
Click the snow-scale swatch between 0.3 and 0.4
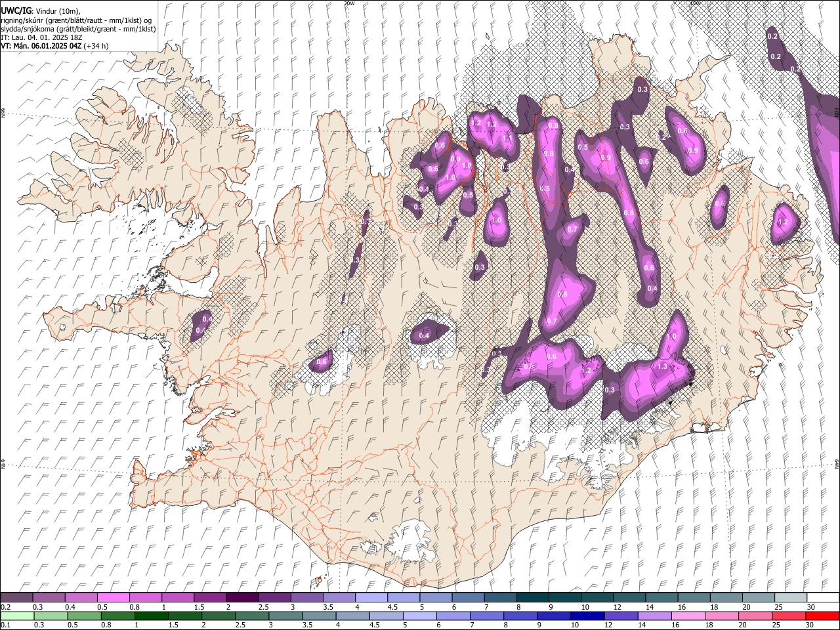click(x=49, y=597)
